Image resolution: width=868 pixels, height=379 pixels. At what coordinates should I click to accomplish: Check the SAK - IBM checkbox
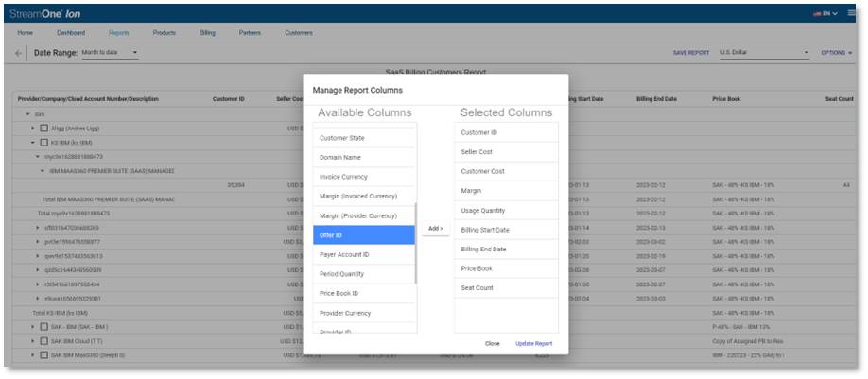click(44, 326)
